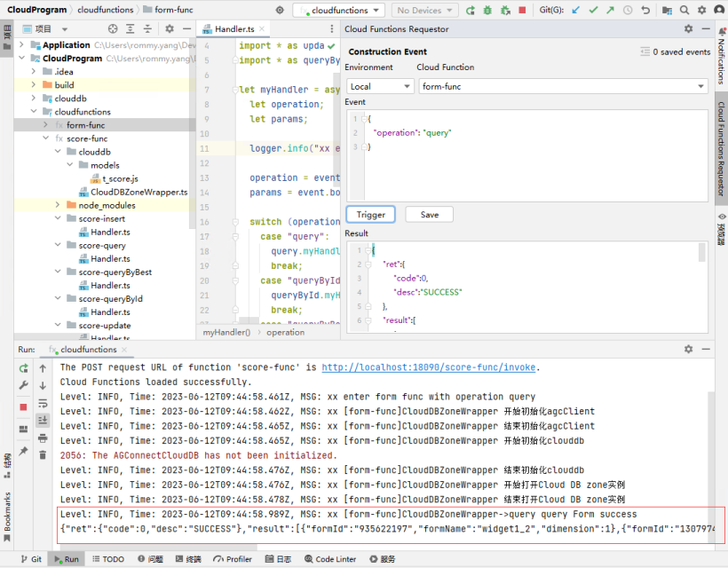The width and height of the screenshot is (728, 568).
Task: Click the Git commit green checkmark
Action: (593, 10)
